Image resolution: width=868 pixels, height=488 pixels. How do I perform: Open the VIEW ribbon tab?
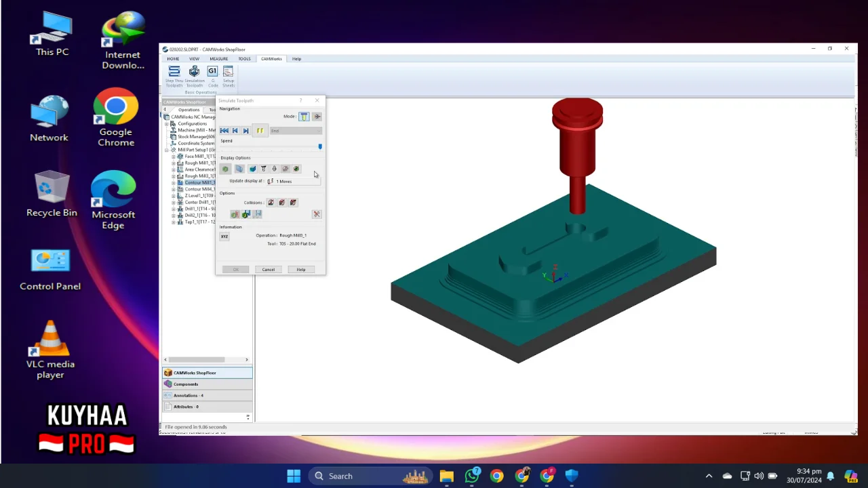pyautogui.click(x=194, y=59)
